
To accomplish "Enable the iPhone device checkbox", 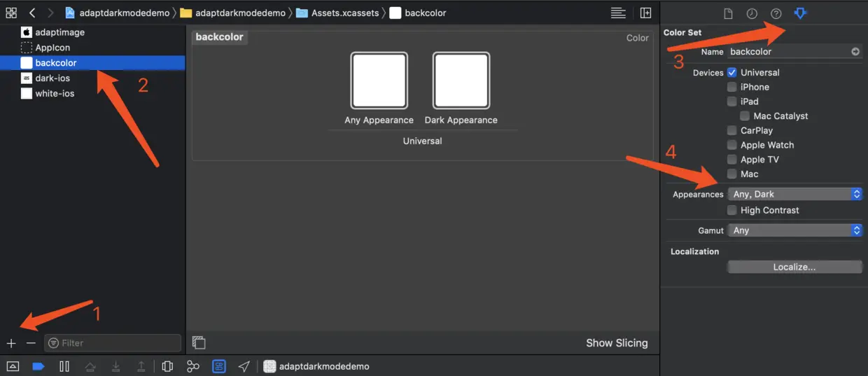I will (x=731, y=87).
